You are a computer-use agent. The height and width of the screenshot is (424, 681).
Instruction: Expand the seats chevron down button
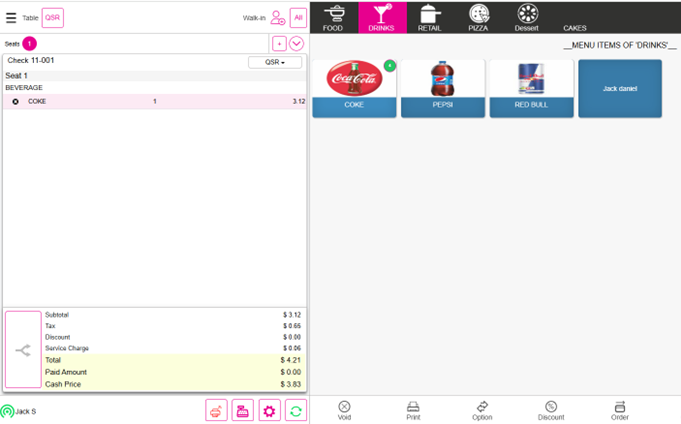(296, 43)
